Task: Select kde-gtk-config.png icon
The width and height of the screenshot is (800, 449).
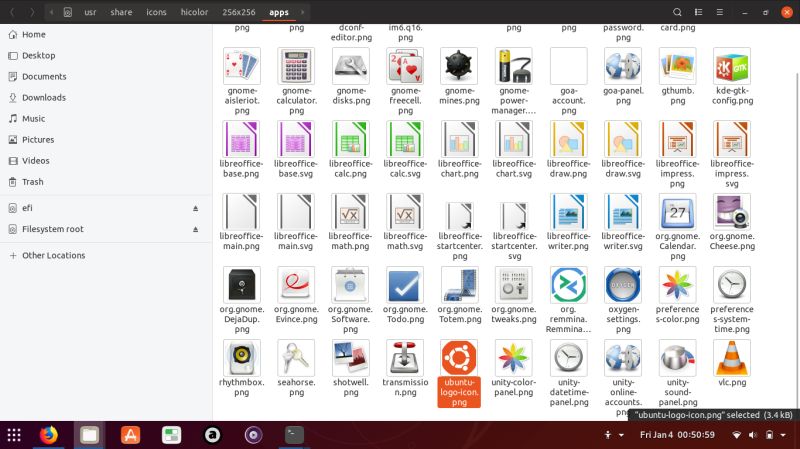Action: tap(732, 66)
